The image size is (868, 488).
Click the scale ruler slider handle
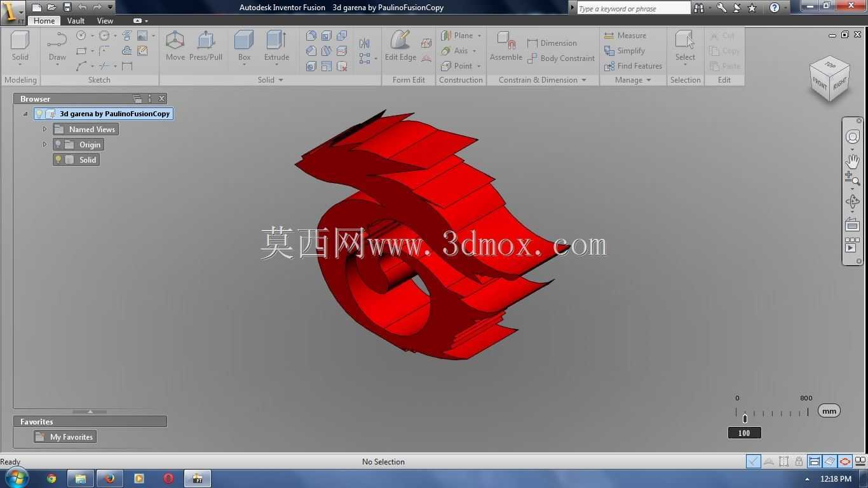click(x=745, y=418)
